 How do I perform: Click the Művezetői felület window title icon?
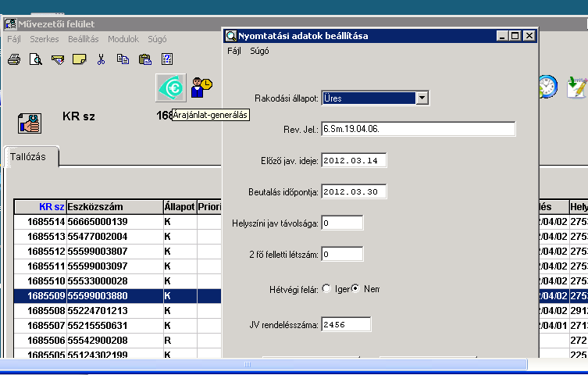[10, 24]
